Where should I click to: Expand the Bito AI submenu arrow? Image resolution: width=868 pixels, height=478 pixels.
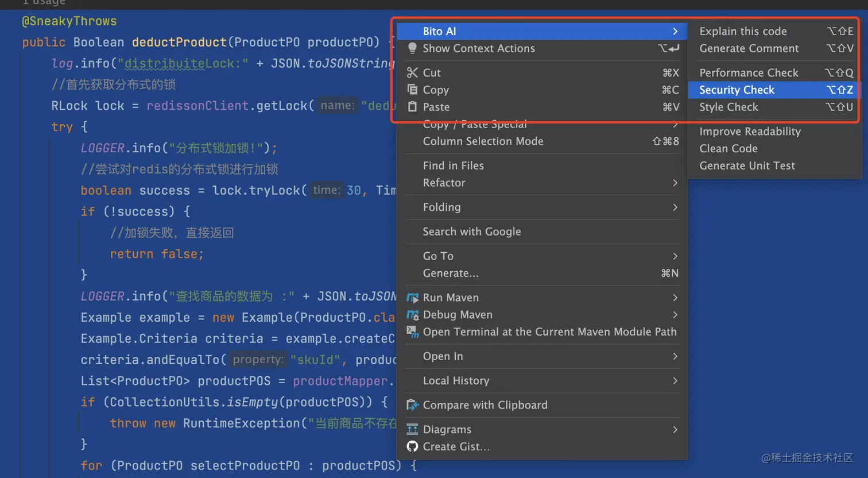[x=675, y=31]
